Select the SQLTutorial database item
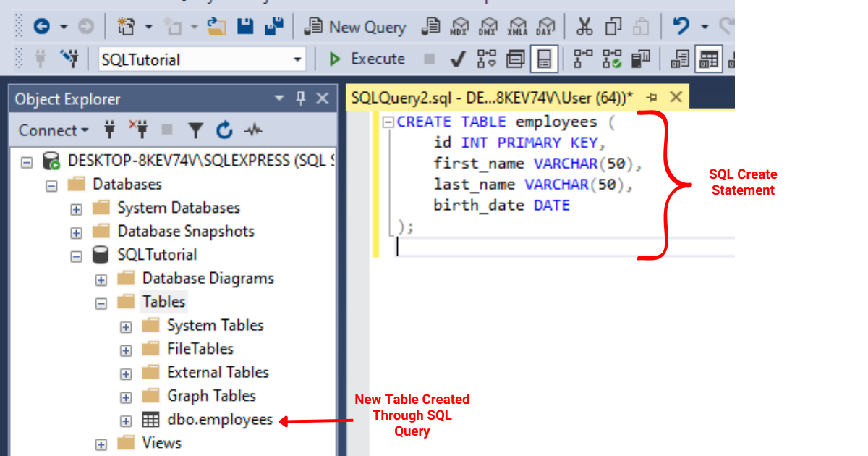This screenshot has width=868, height=456. [157, 255]
